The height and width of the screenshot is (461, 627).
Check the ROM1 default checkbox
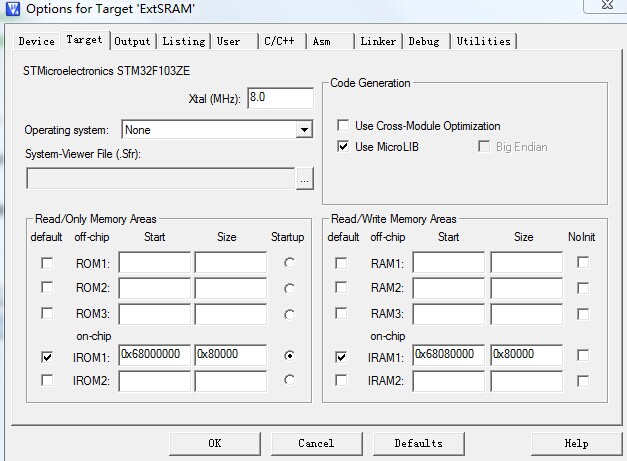47,263
